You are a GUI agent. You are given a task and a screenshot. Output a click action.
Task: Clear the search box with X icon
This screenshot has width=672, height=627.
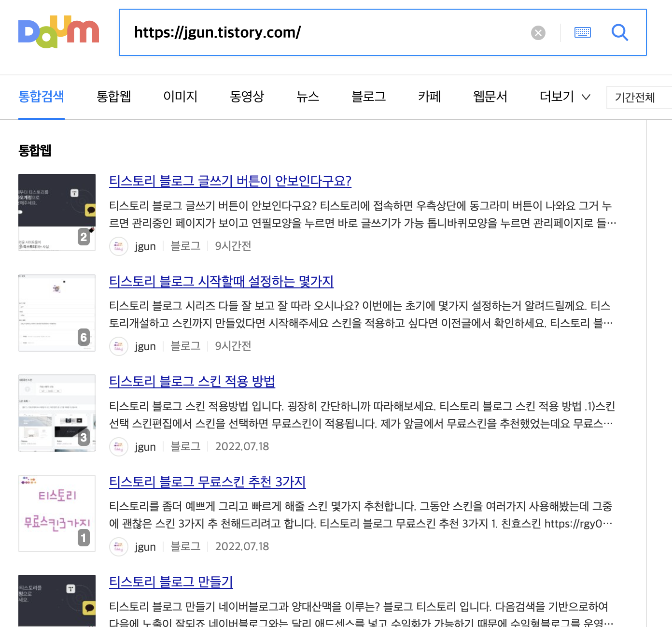coord(538,33)
